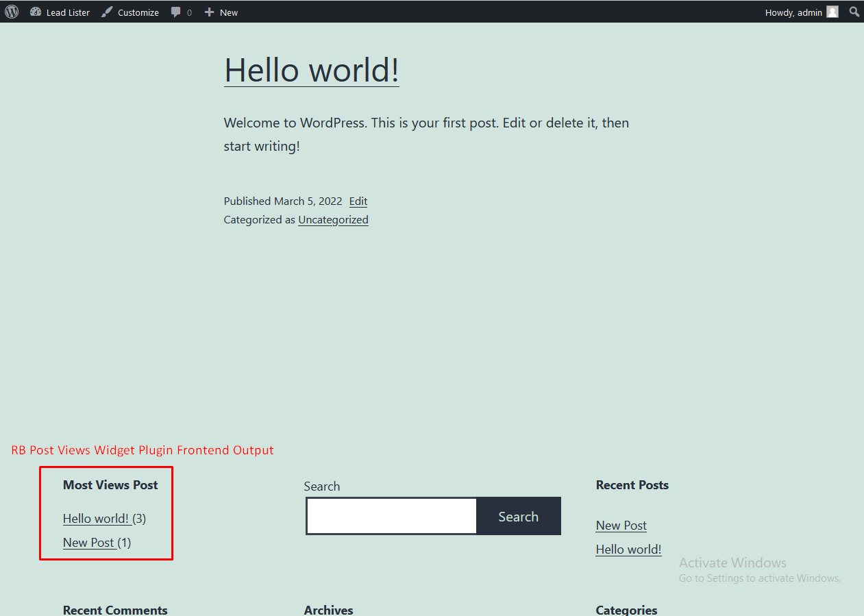Click the WordPress logo icon
This screenshot has width=864, height=616.
(12, 12)
